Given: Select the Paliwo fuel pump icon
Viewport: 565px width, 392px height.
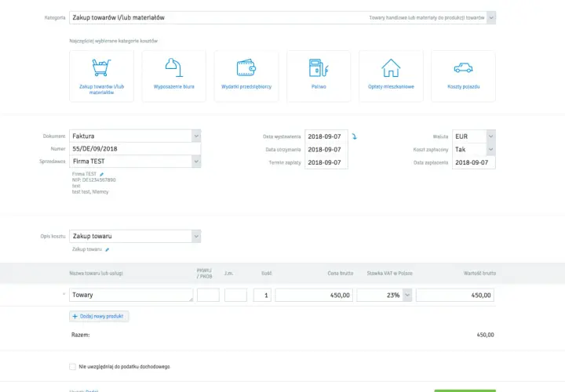Looking at the screenshot, I should click(319, 67).
